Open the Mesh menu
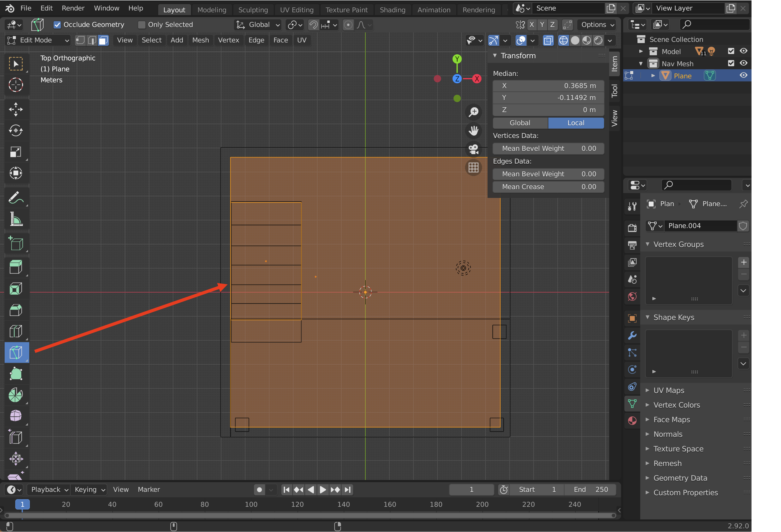The width and height of the screenshot is (781, 532). (x=201, y=40)
